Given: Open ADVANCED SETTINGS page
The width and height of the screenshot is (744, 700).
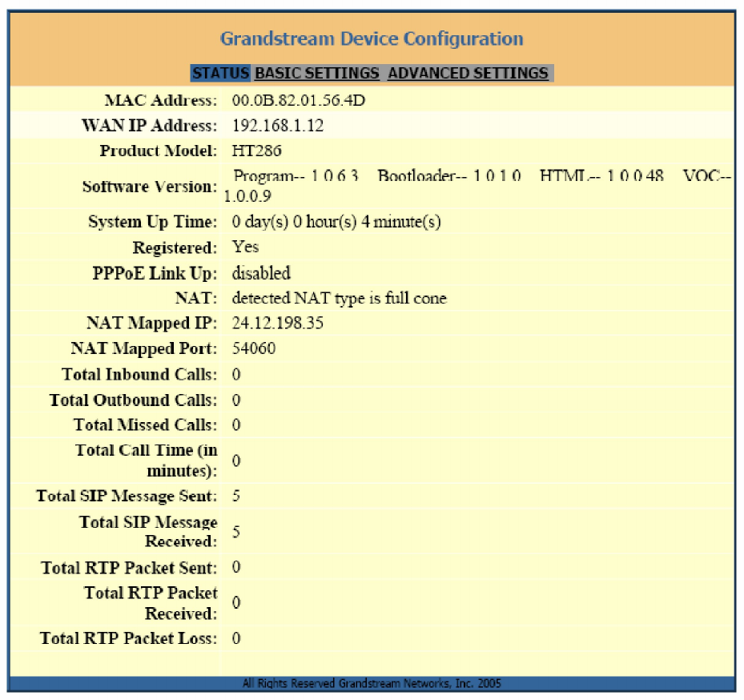Looking at the screenshot, I should coord(468,73).
